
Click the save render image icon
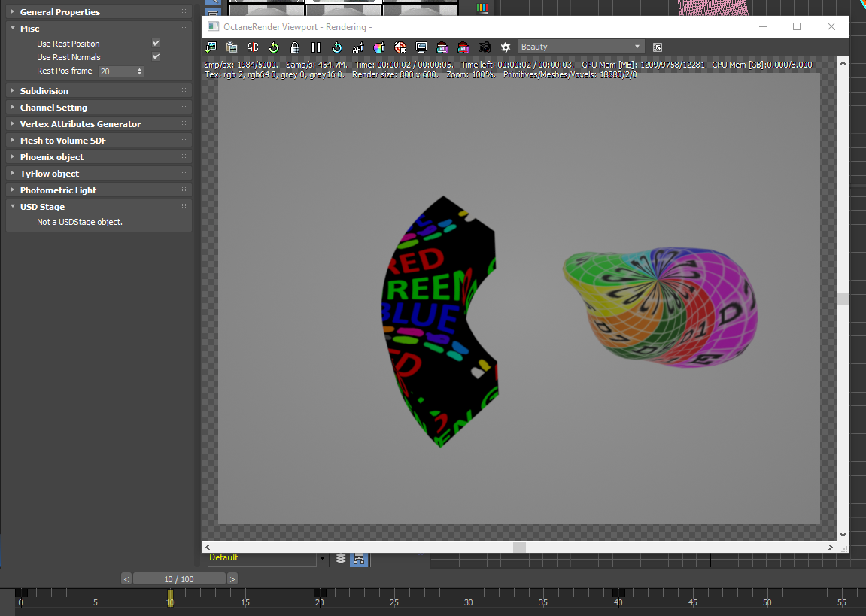coord(211,47)
